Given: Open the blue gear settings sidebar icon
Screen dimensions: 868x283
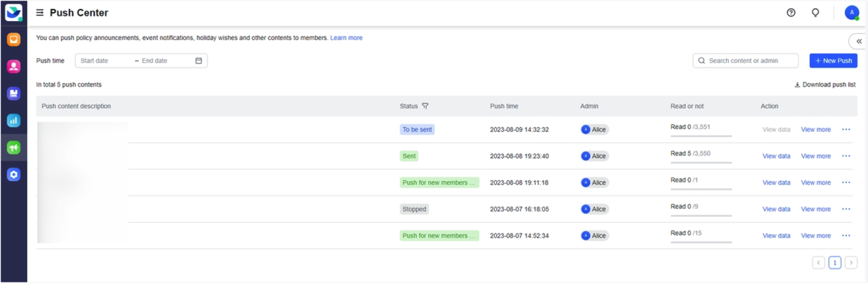Looking at the screenshot, I should (14, 174).
